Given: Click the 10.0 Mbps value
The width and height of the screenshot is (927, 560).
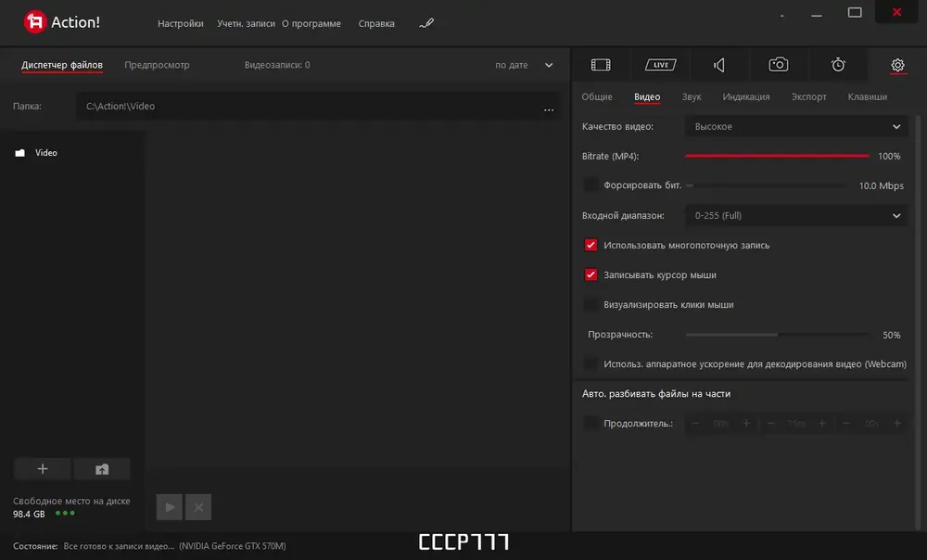Looking at the screenshot, I should tap(881, 185).
